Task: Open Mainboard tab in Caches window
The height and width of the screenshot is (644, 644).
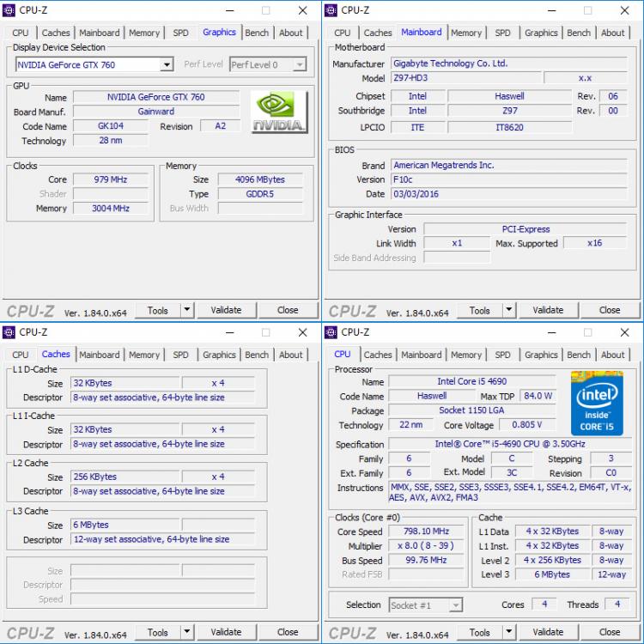Action: coord(100,355)
